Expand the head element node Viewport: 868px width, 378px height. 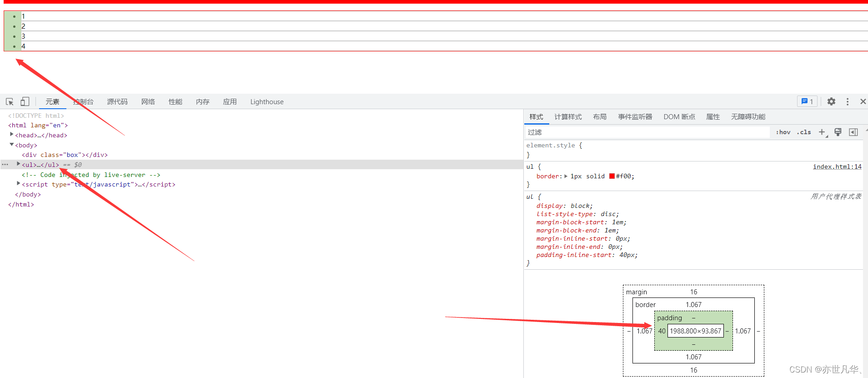pos(12,135)
